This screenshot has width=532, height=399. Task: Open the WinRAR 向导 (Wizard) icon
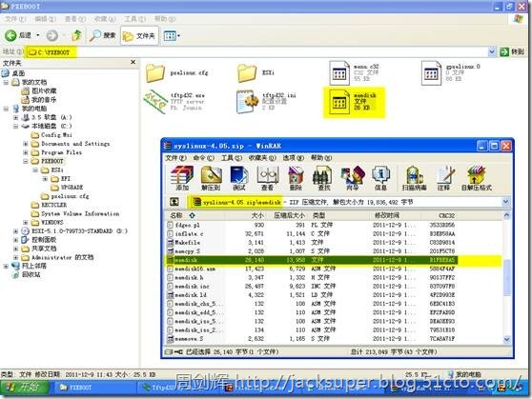click(x=353, y=178)
